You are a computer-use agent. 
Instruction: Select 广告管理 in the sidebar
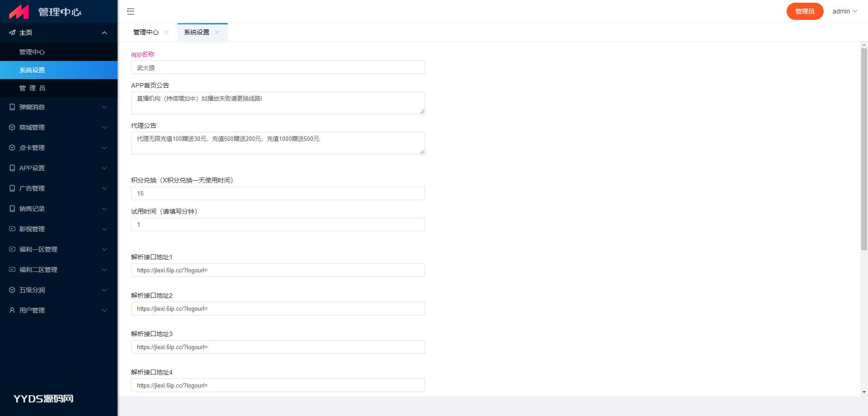[32, 188]
